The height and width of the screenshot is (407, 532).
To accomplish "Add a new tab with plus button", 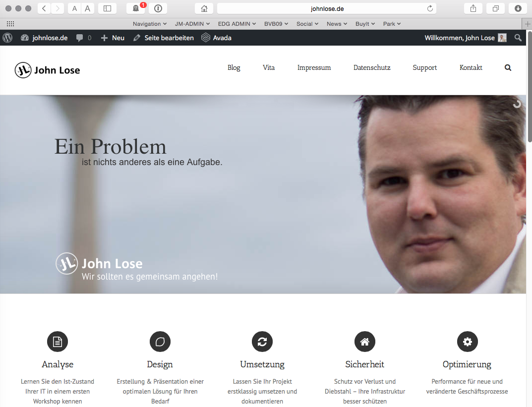I will pos(527,24).
